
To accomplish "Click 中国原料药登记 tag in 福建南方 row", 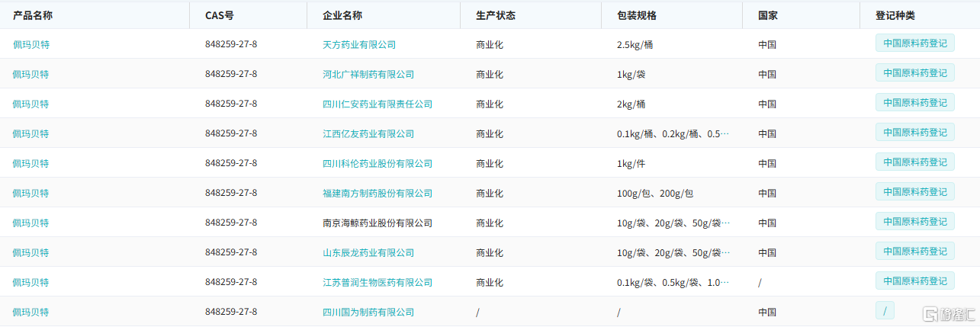I will pos(915,191).
